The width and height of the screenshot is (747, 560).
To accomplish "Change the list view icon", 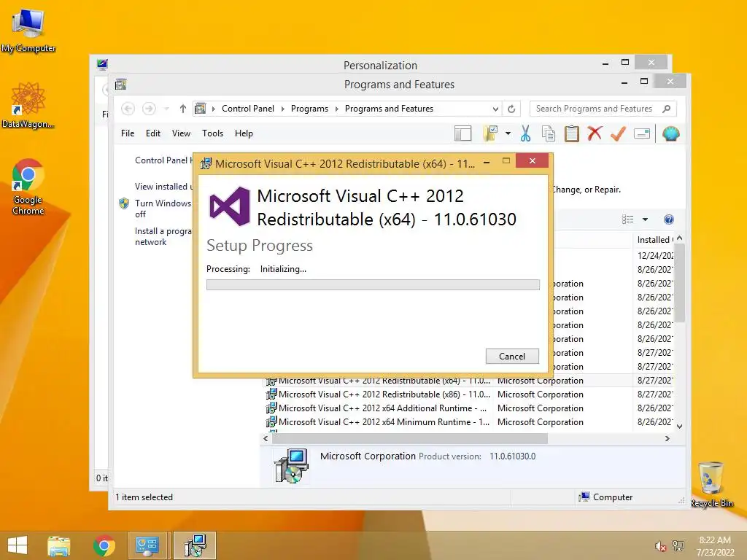I will [628, 219].
